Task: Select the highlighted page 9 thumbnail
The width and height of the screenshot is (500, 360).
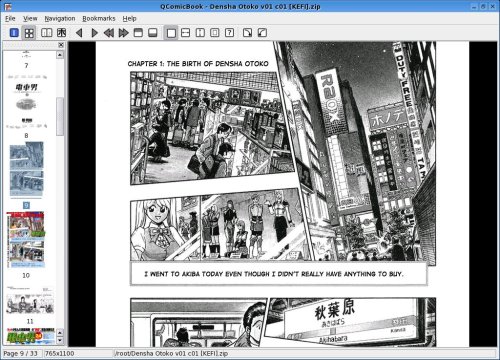Action: [26, 169]
